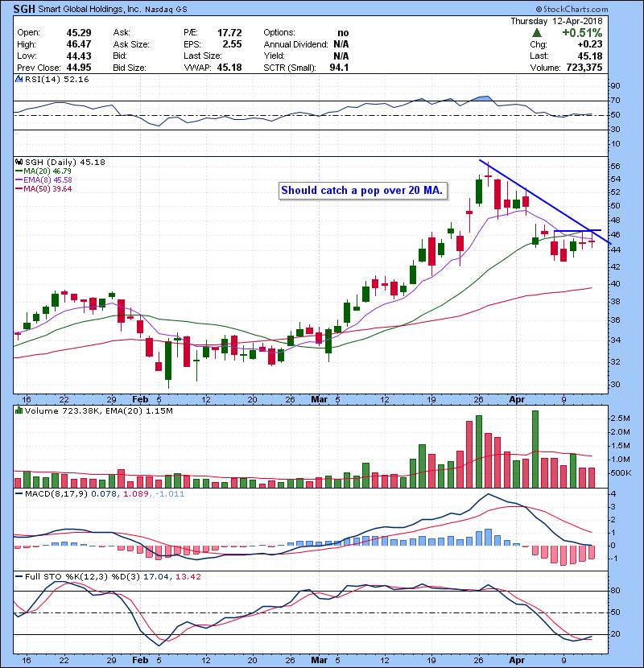This screenshot has height=668, width=644.
Task: Click the P/E value 17.72
Action: click(x=229, y=33)
